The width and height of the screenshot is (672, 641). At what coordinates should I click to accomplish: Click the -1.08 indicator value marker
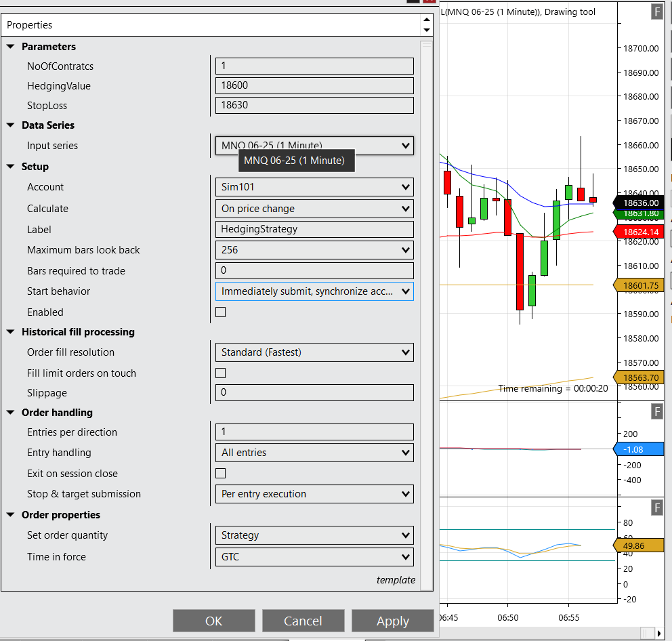tap(639, 449)
